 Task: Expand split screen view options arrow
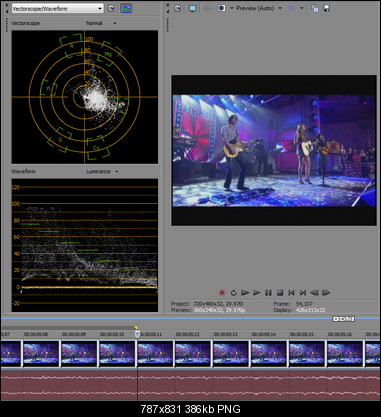pos(232,8)
